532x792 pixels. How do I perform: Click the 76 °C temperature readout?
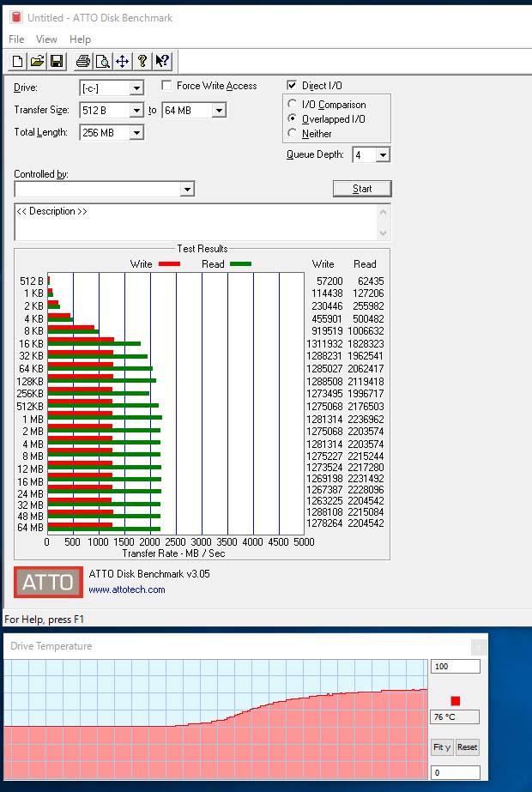(x=456, y=716)
